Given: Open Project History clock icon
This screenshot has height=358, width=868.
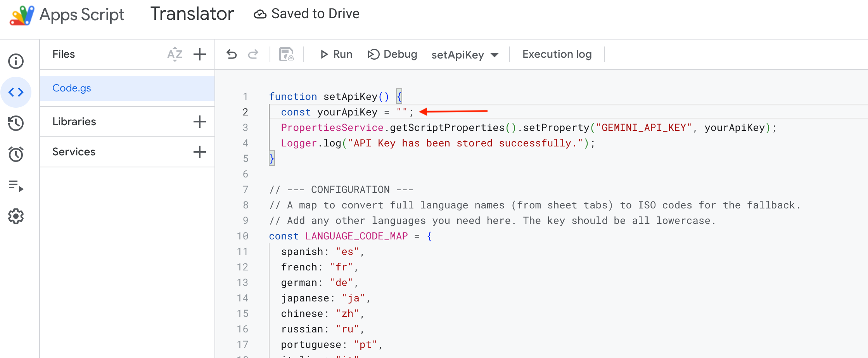Looking at the screenshot, I should (x=16, y=123).
